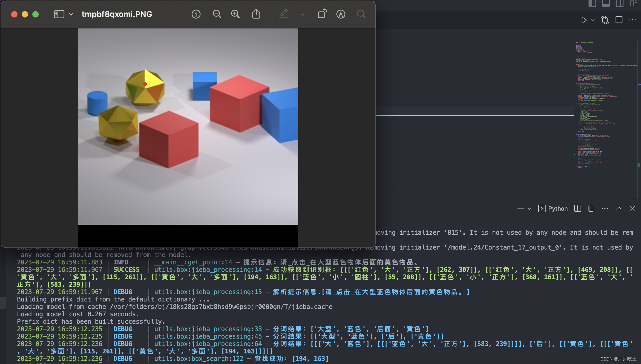Open the search field in Preview toolbar
Image resolution: width=641 pixels, height=364 pixels.
point(361,14)
